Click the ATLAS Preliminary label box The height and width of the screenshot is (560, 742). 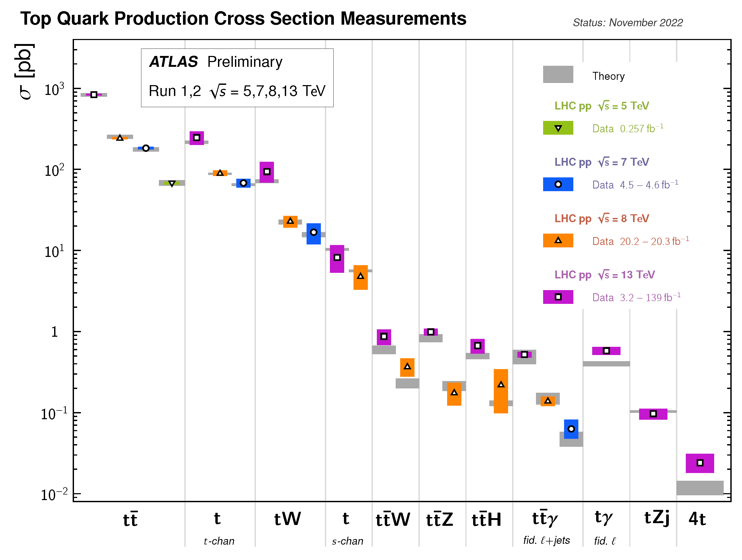pyautogui.click(x=237, y=77)
